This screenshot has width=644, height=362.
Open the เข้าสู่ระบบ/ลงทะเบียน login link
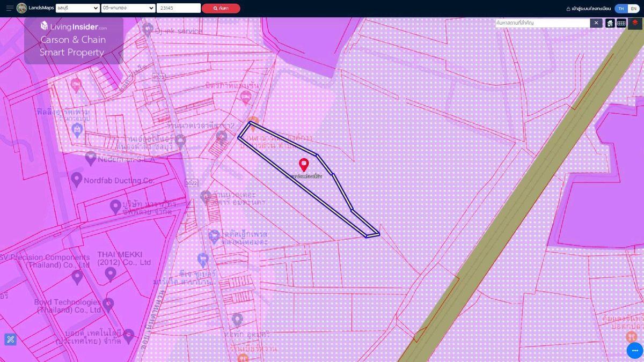click(x=588, y=9)
